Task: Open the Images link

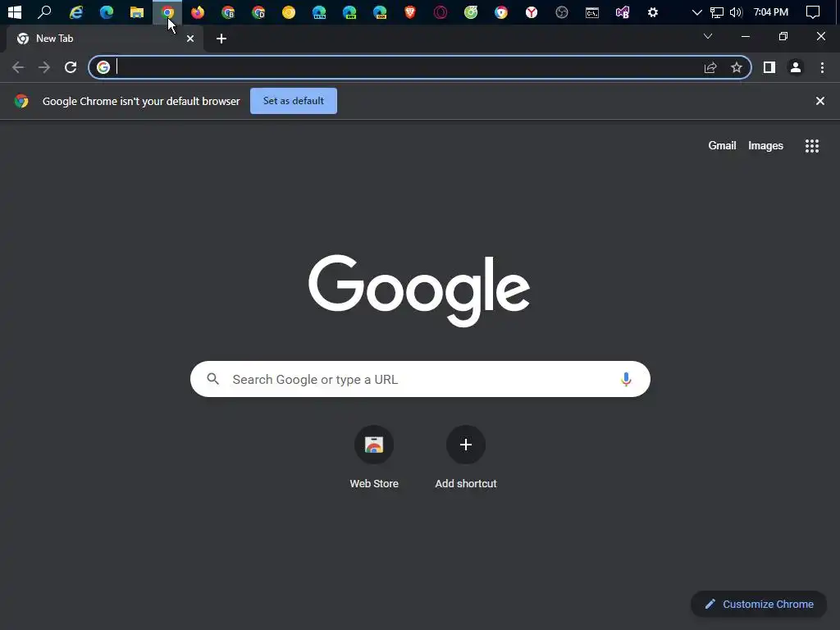Action: tap(765, 146)
